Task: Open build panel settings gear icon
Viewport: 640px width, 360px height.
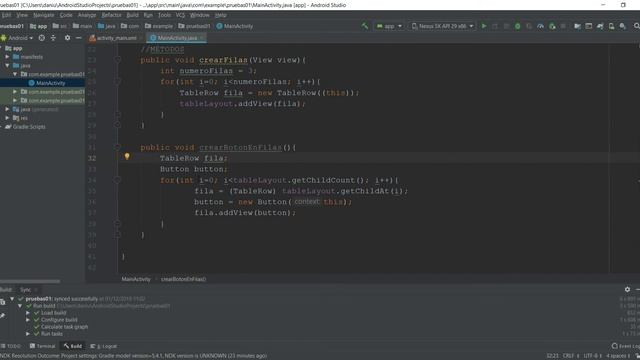Action: click(627, 289)
